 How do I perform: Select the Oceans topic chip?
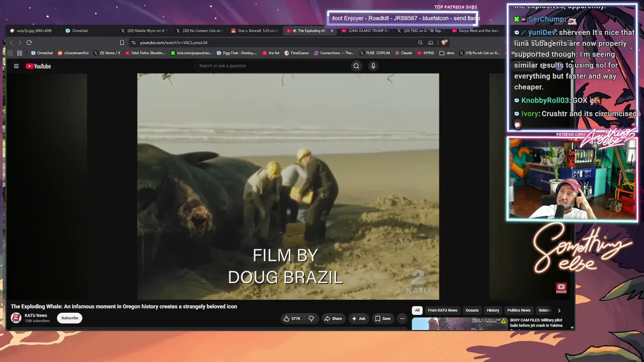472,311
